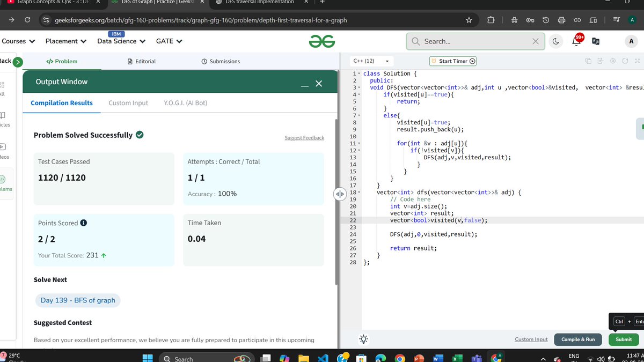Open Excel from the taskbar
644x362 pixels.
pyautogui.click(x=458, y=358)
